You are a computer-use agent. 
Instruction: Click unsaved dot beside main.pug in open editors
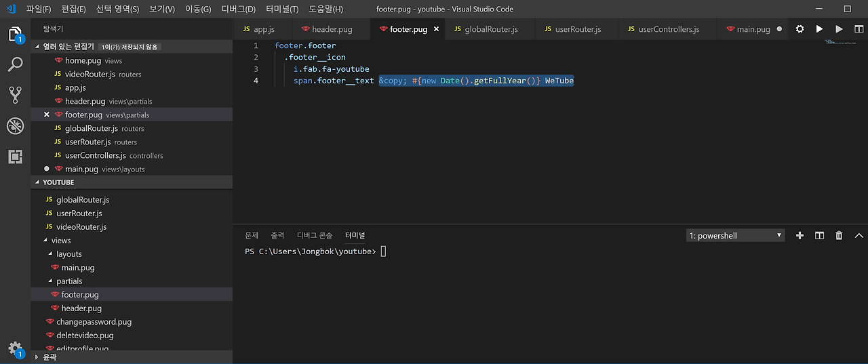pyautogui.click(x=46, y=169)
